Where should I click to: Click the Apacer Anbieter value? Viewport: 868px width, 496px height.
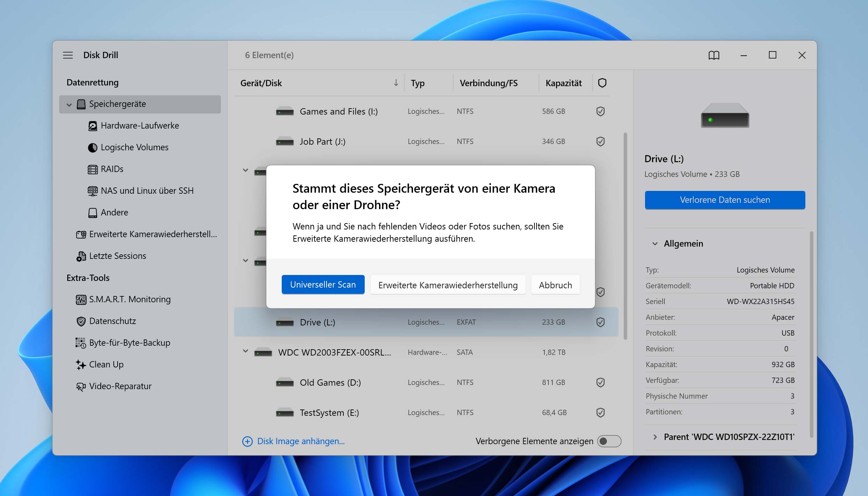[783, 317]
